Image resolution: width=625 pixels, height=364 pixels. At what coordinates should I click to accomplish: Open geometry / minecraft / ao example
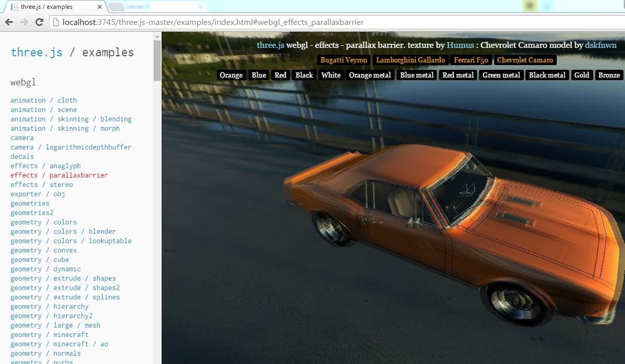pyautogui.click(x=59, y=344)
